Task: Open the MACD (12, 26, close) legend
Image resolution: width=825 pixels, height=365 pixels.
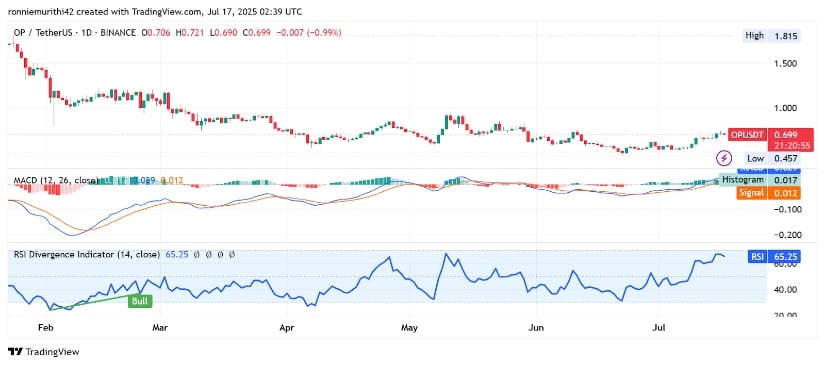Action: (56, 181)
